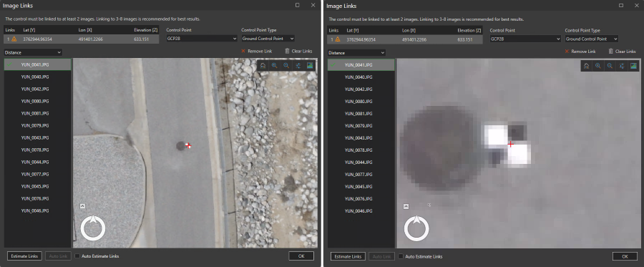Click the orange warning triangle in road overview window
The width and height of the screenshot is (644, 267).
[14, 39]
